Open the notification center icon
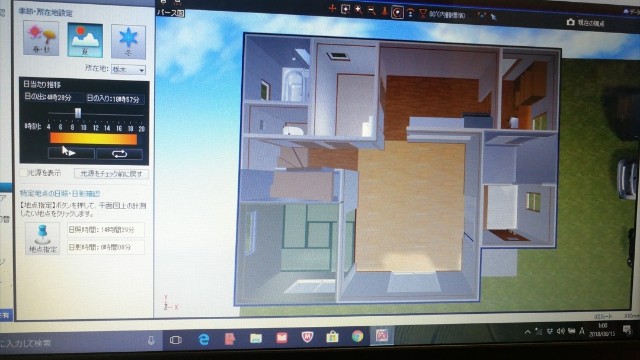The height and width of the screenshot is (360, 640). pyautogui.click(x=627, y=330)
